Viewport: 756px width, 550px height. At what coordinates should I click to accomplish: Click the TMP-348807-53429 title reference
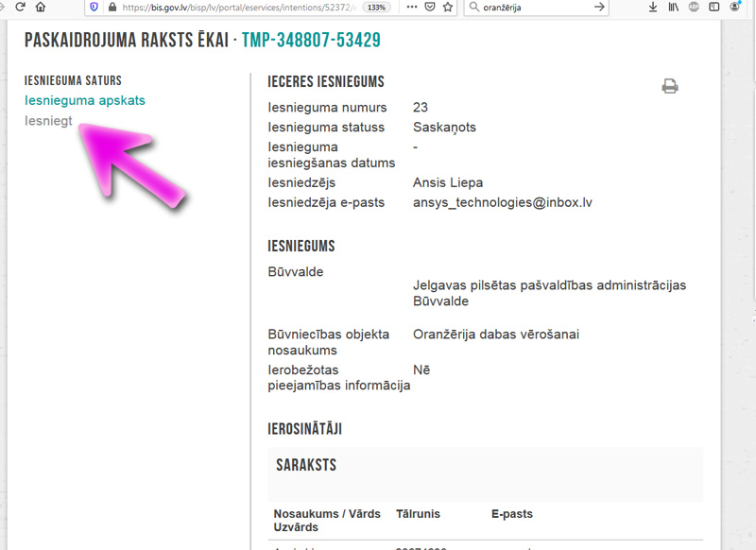pyautogui.click(x=311, y=41)
